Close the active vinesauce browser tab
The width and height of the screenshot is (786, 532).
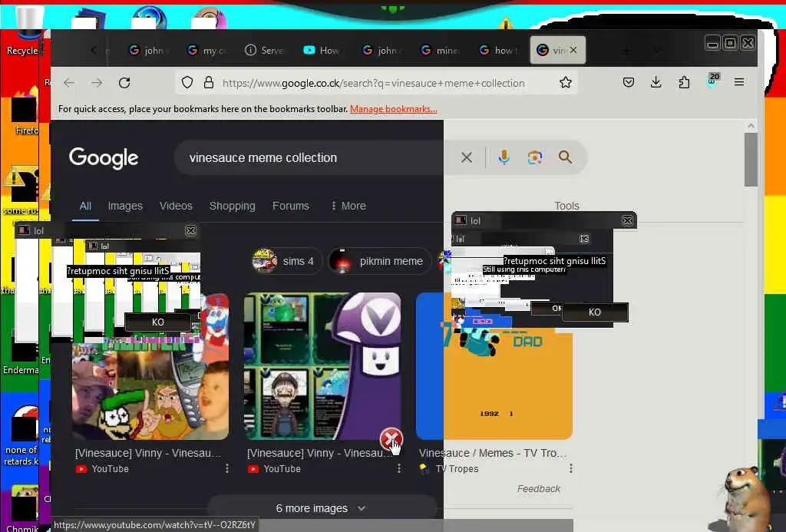(x=573, y=50)
